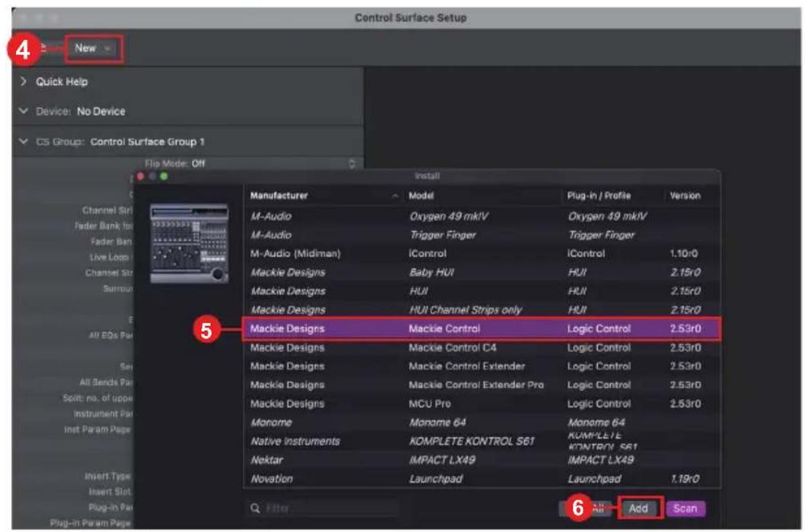Open the Flip Mode popup stepper

coord(352,163)
